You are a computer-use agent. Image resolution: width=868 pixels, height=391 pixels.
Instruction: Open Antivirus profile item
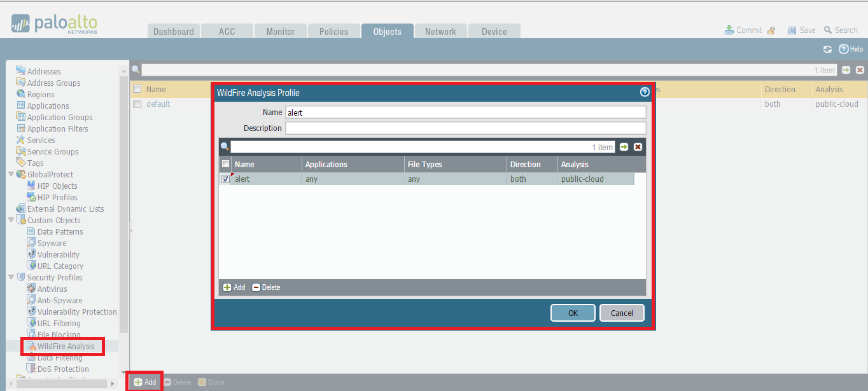(52, 289)
